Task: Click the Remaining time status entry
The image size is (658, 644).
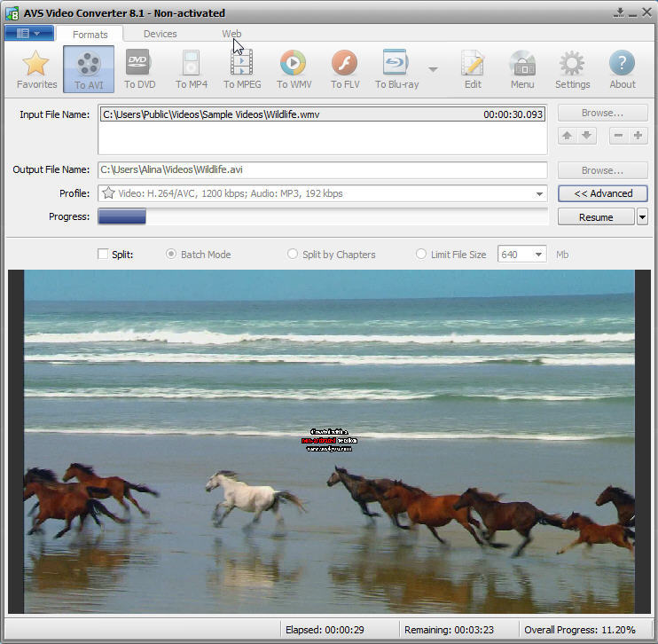Action: coord(449,630)
